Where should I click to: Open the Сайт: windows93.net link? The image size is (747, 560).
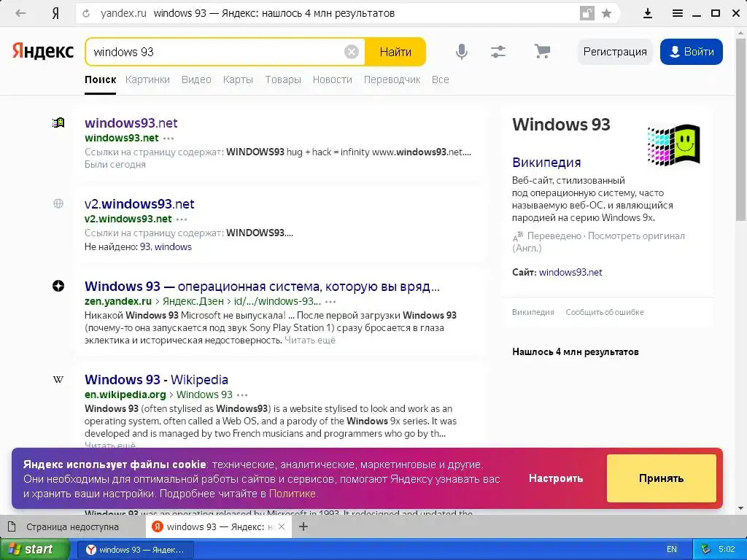click(x=570, y=273)
